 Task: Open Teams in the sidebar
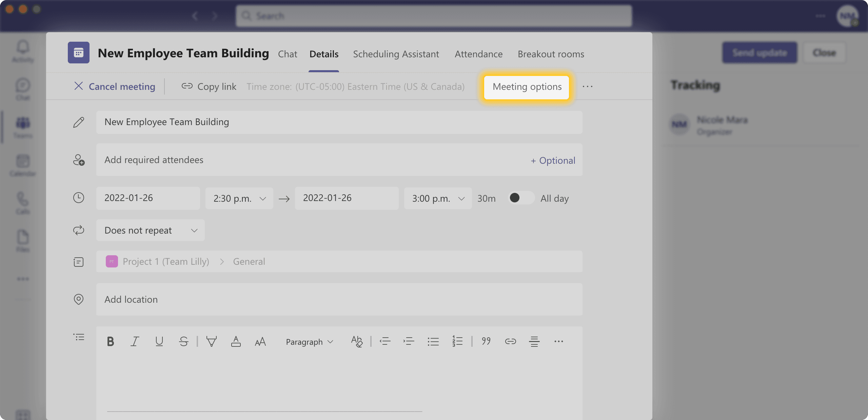pyautogui.click(x=23, y=127)
